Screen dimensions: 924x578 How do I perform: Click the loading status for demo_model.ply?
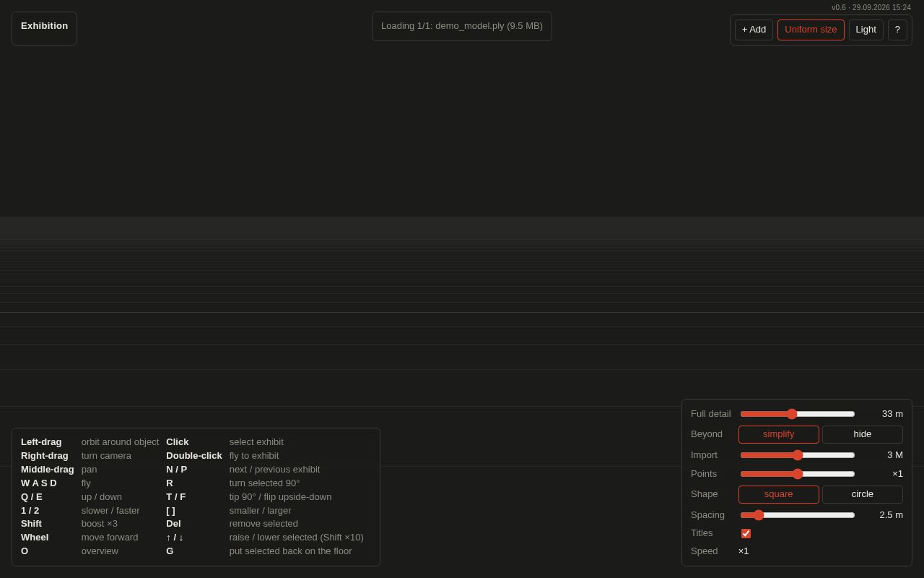point(462,26)
